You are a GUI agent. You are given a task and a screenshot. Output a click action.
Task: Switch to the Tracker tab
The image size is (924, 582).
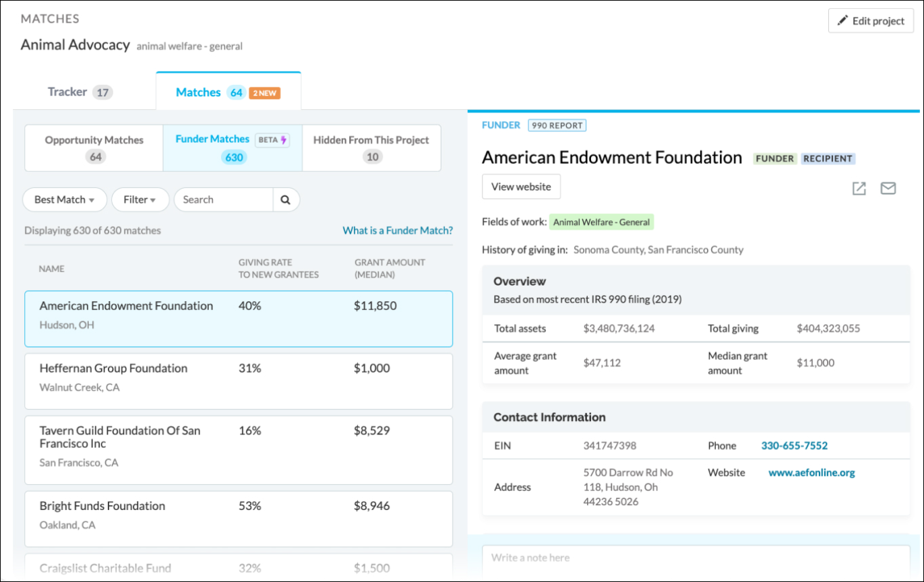click(80, 92)
